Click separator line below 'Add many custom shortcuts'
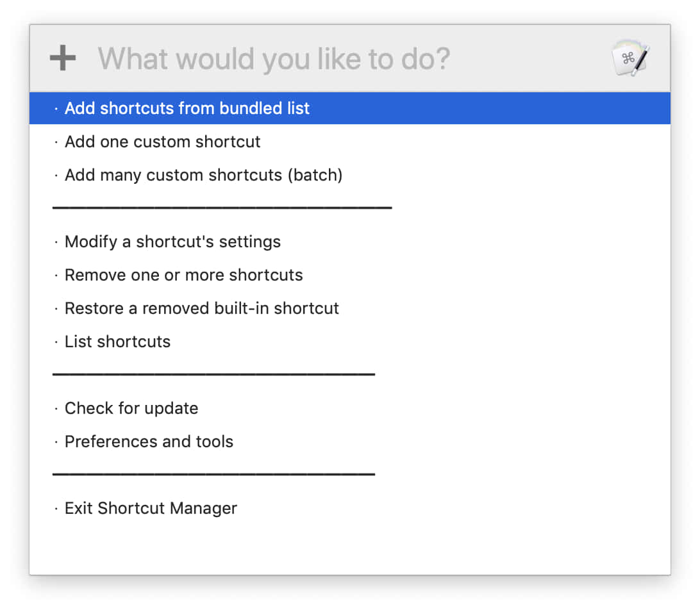 [x=222, y=208]
